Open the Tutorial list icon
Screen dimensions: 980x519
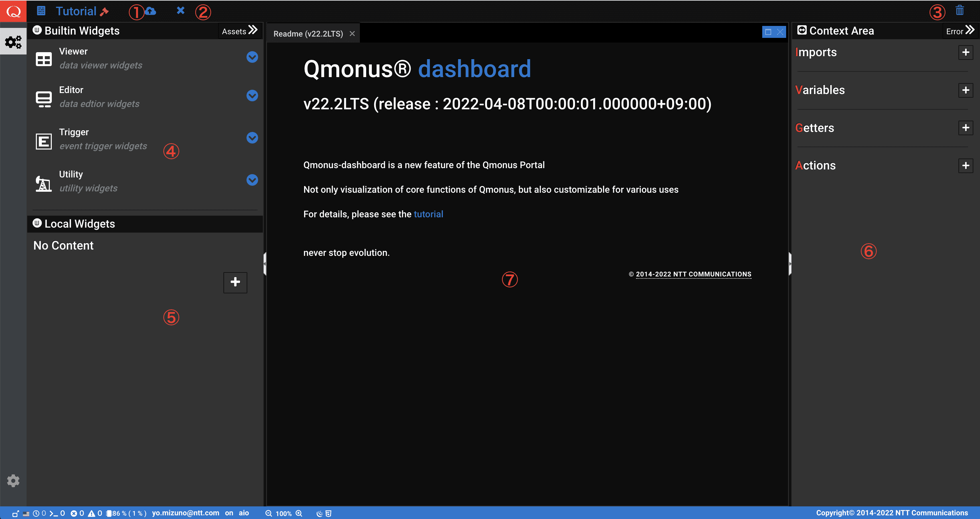click(41, 11)
